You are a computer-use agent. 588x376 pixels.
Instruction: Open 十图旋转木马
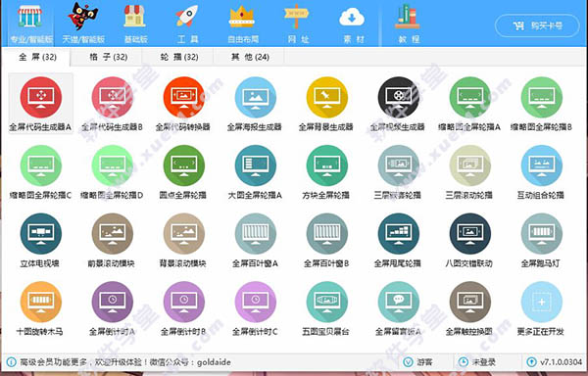click(x=40, y=308)
